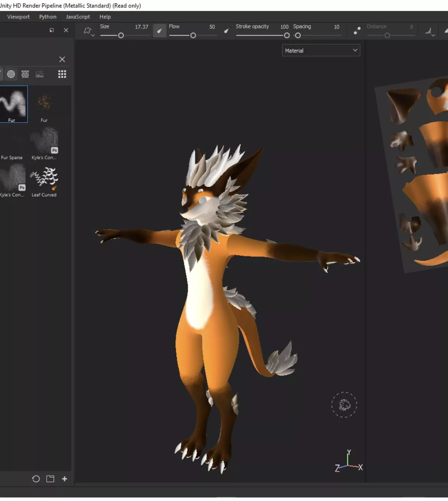448x501 pixels.
Task: Enable the grid thumbnail view mode
Action: [x=62, y=74]
